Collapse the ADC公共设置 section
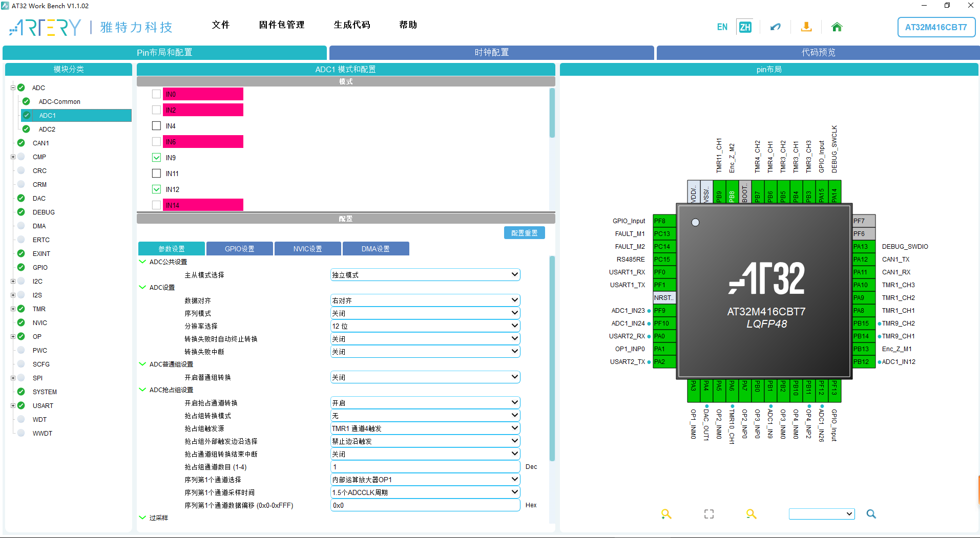The height and width of the screenshot is (538, 980). [x=143, y=262]
